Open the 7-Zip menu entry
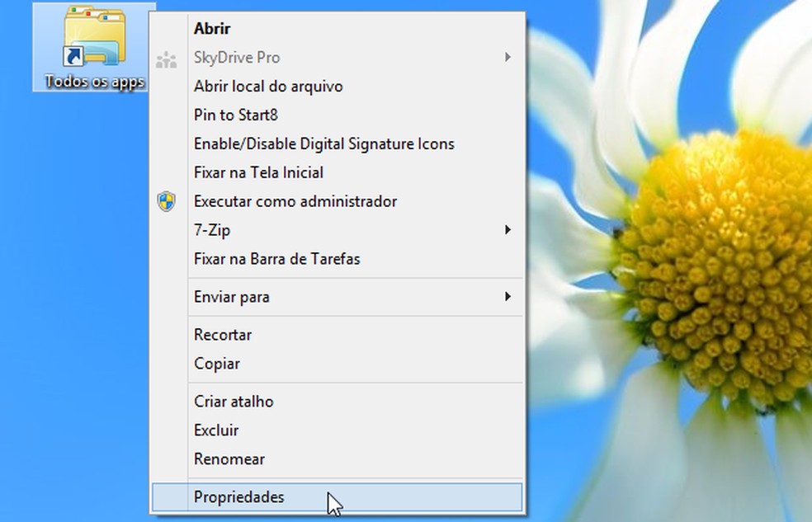This screenshot has height=522, width=812. pyautogui.click(x=338, y=230)
